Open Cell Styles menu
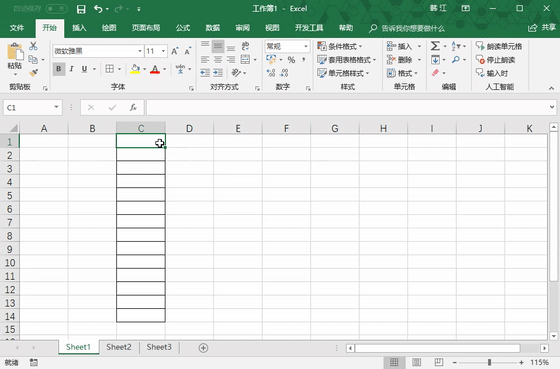 point(343,73)
